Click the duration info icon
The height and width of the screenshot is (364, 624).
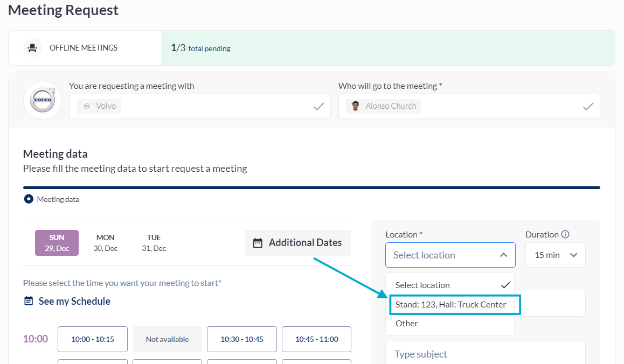coord(565,234)
